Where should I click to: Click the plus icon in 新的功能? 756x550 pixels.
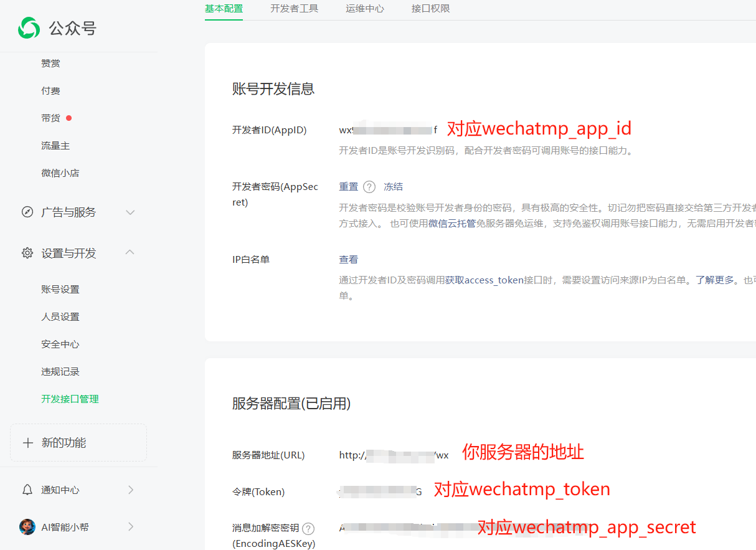point(27,443)
